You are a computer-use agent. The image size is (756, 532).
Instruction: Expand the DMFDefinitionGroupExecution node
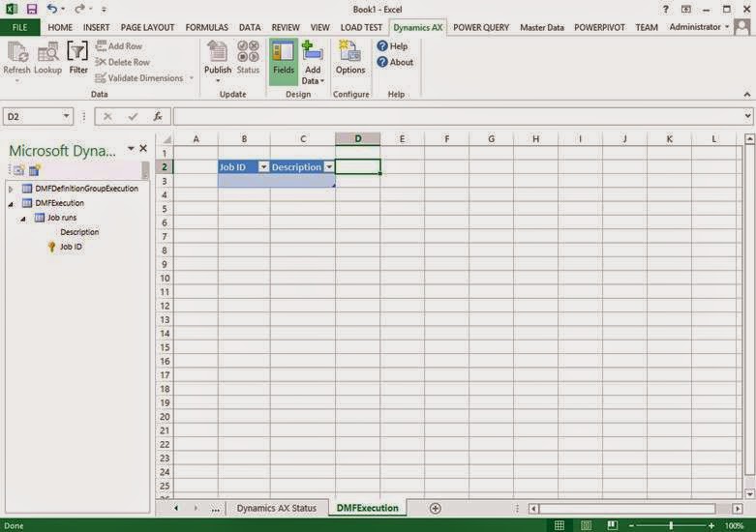point(11,189)
